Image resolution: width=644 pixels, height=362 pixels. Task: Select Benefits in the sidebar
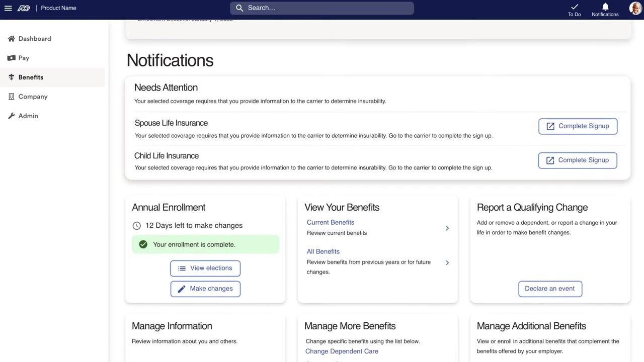(52, 77)
